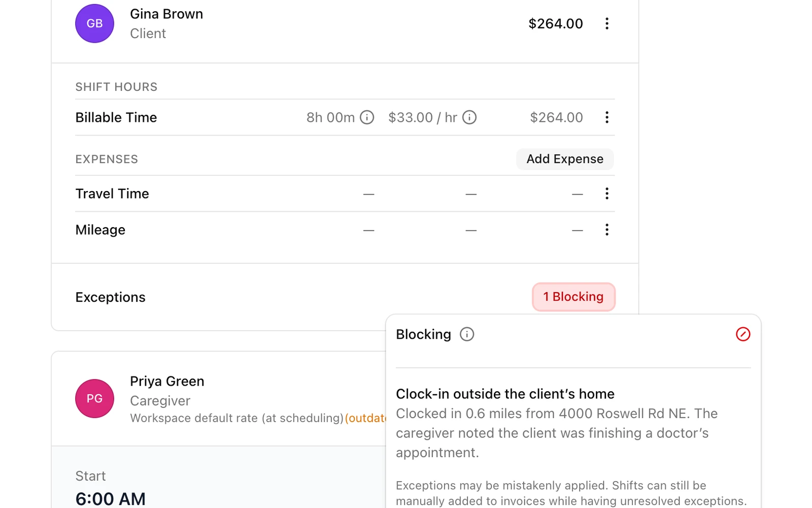Screen dimensions: 812x508
Task: Show info about 8h 00m billable duration
Action: click(367, 117)
